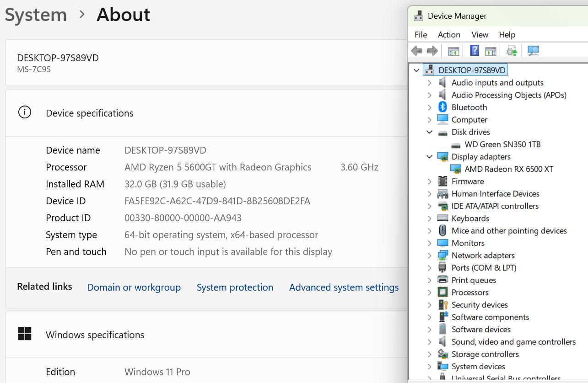Click the Processors chip icon
588x383 pixels.
click(442, 292)
